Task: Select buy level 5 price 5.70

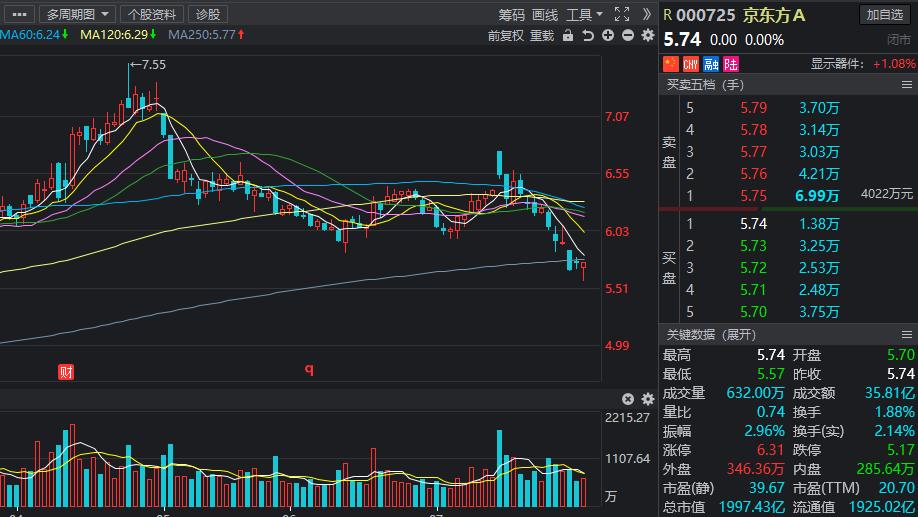Action: 753,311
